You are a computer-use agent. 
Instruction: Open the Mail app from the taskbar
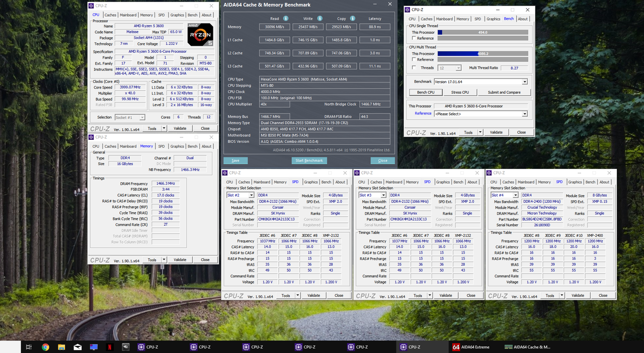pos(77,346)
